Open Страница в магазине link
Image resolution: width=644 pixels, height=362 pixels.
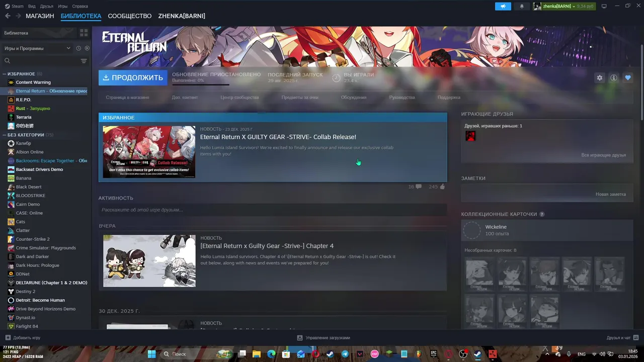pos(127,98)
